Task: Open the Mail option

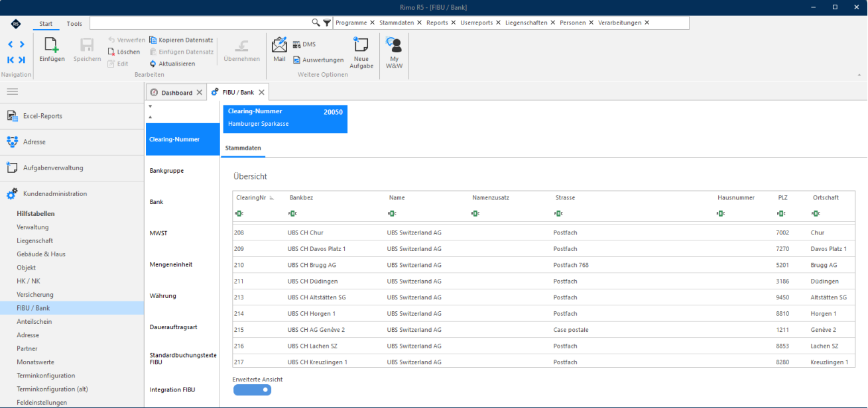Action: coord(279,49)
